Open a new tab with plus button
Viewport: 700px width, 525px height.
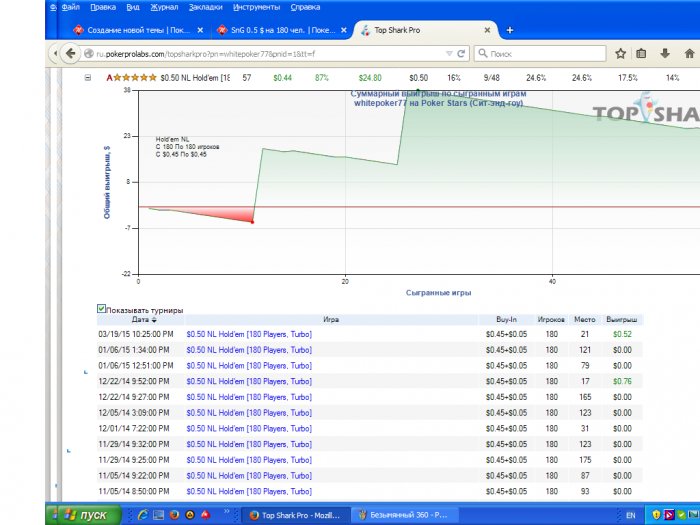[510, 30]
